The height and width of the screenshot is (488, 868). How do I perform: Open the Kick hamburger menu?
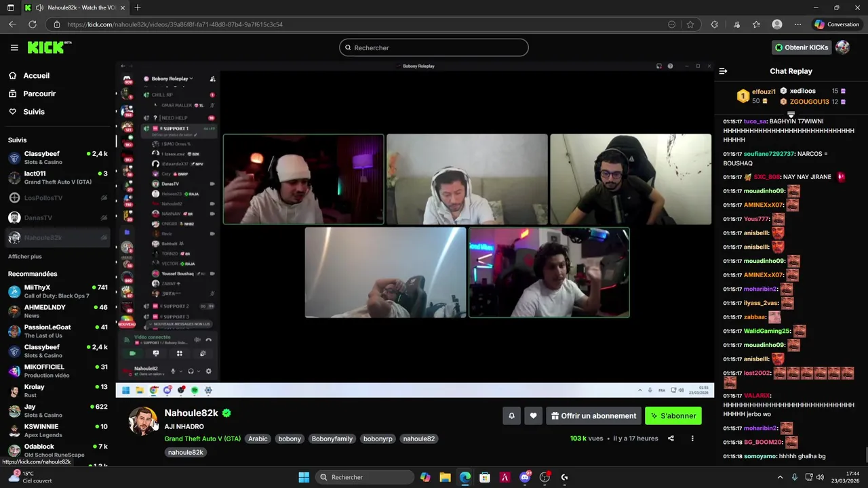(x=14, y=47)
